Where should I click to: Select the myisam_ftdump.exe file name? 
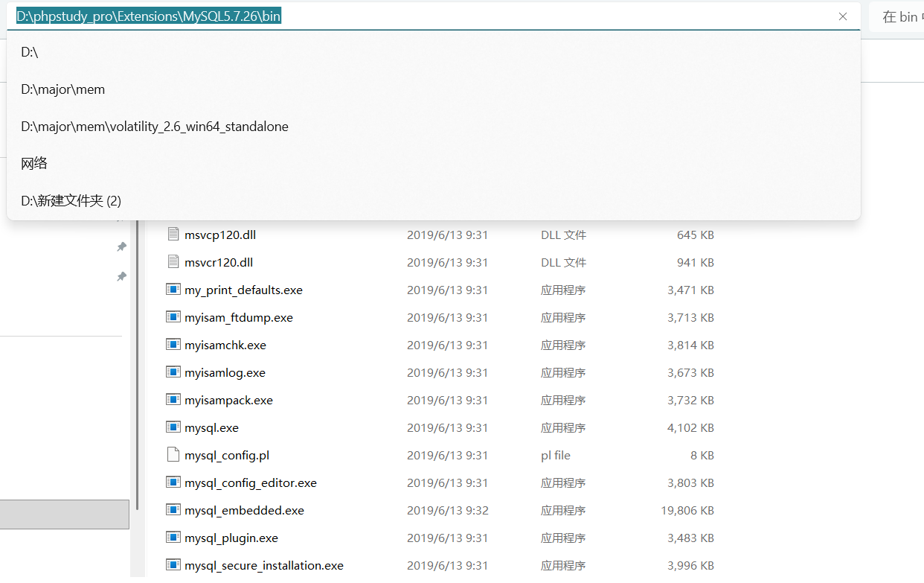pyautogui.click(x=239, y=317)
